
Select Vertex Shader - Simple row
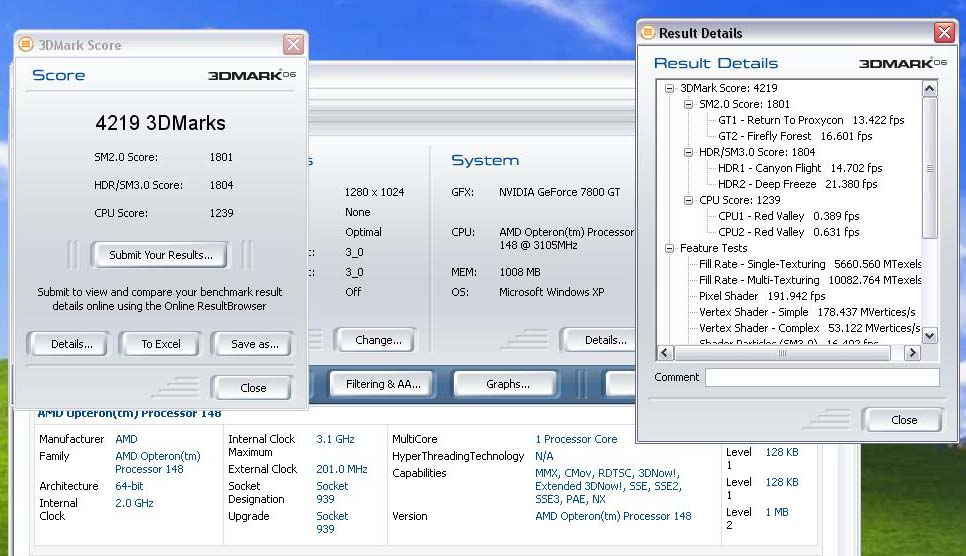pos(807,313)
